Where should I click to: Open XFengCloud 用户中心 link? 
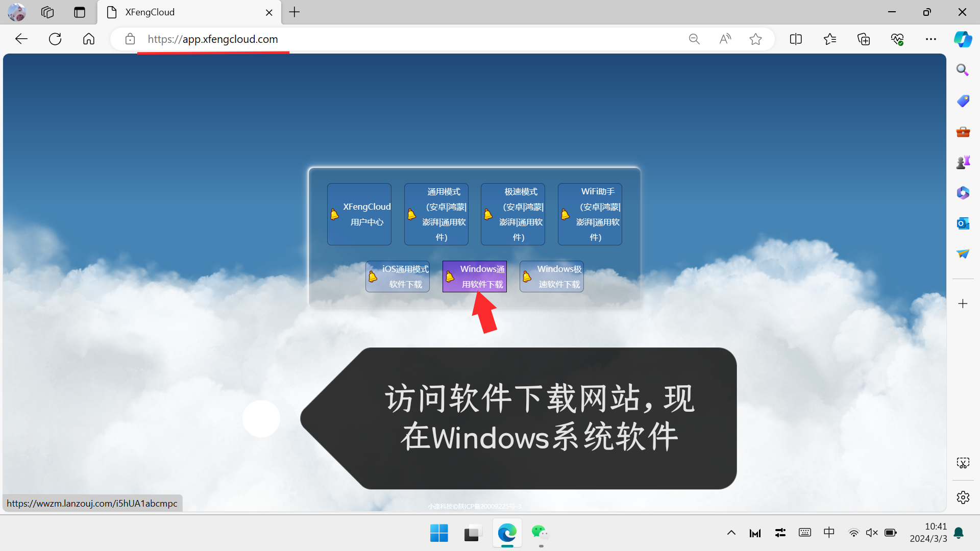(x=359, y=214)
